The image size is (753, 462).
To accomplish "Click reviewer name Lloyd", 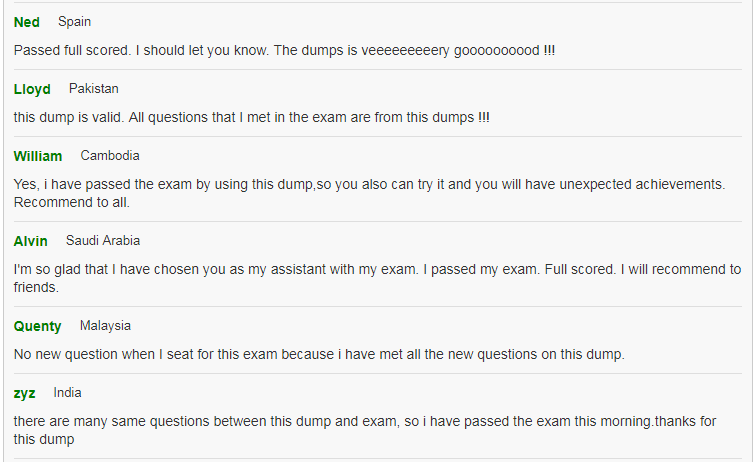I will point(32,89).
